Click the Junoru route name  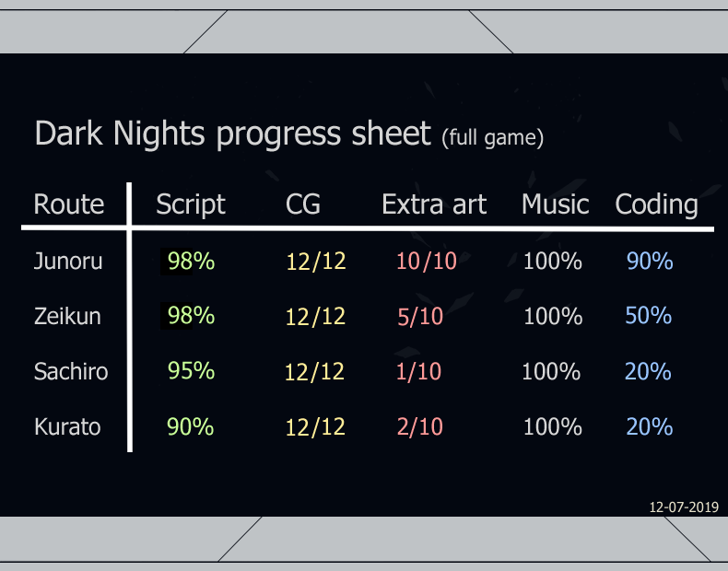(x=68, y=262)
